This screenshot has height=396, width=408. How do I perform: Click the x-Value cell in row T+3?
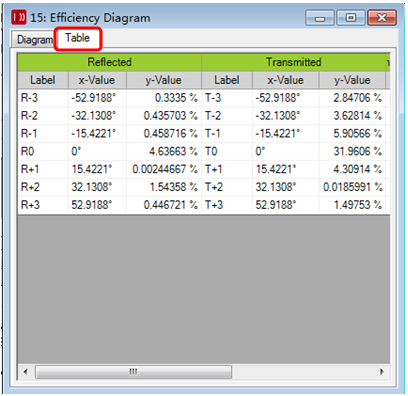coord(286,205)
